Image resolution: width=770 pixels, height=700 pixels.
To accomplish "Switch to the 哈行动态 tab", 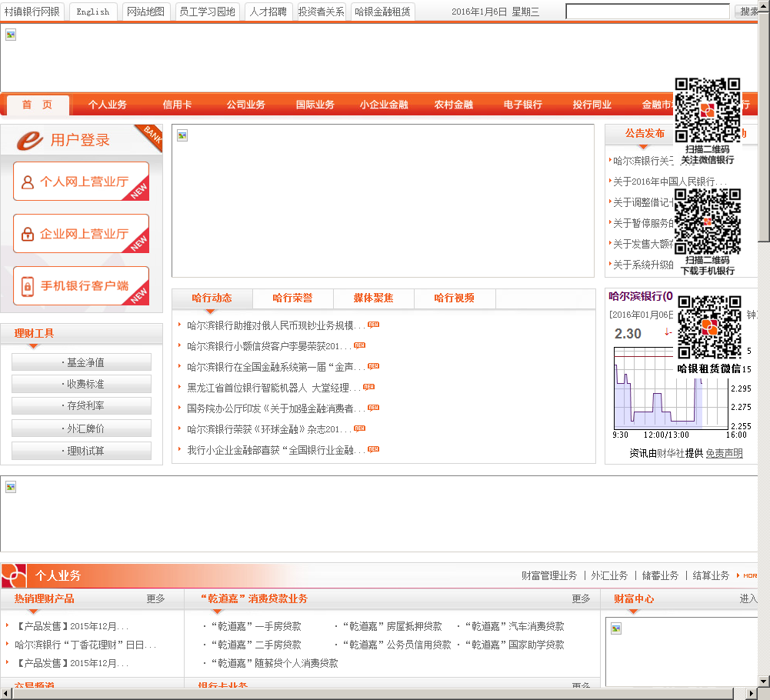I will [x=212, y=298].
